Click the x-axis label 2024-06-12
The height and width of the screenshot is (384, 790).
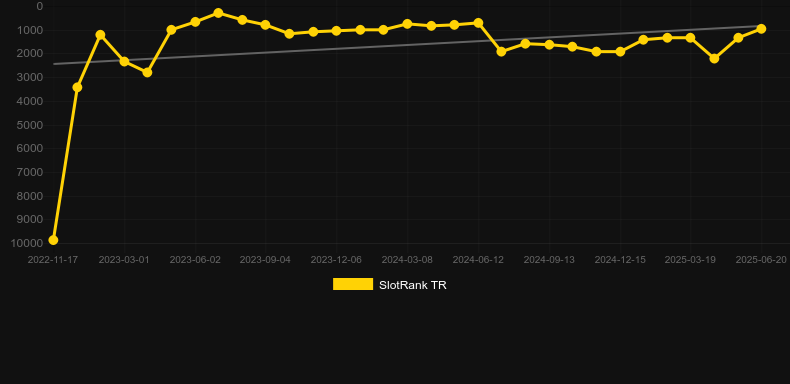[x=478, y=260]
